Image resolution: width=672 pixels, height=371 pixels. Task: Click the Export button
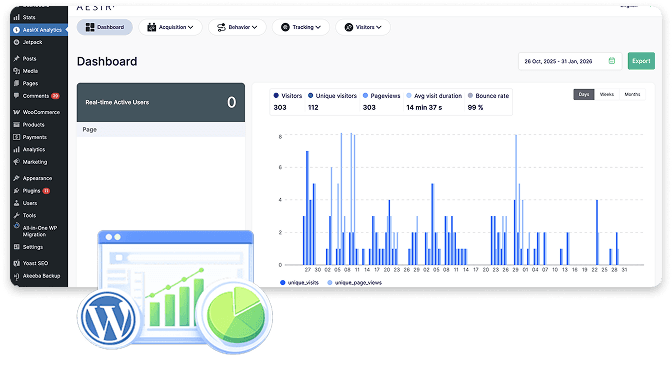pos(641,61)
